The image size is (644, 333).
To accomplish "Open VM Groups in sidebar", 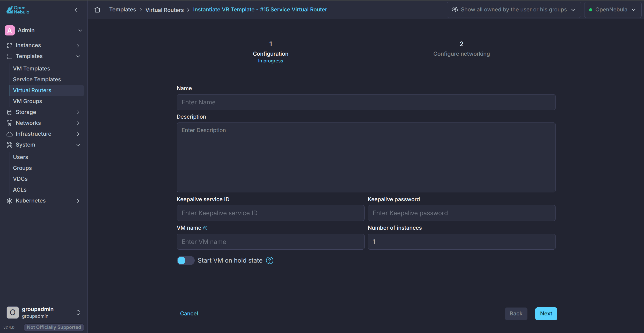I will [27, 101].
